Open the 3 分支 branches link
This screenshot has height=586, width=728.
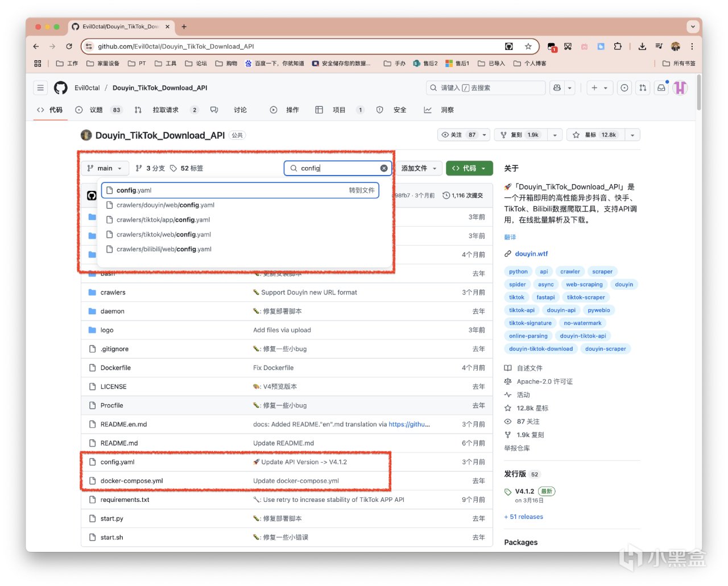[x=150, y=168]
